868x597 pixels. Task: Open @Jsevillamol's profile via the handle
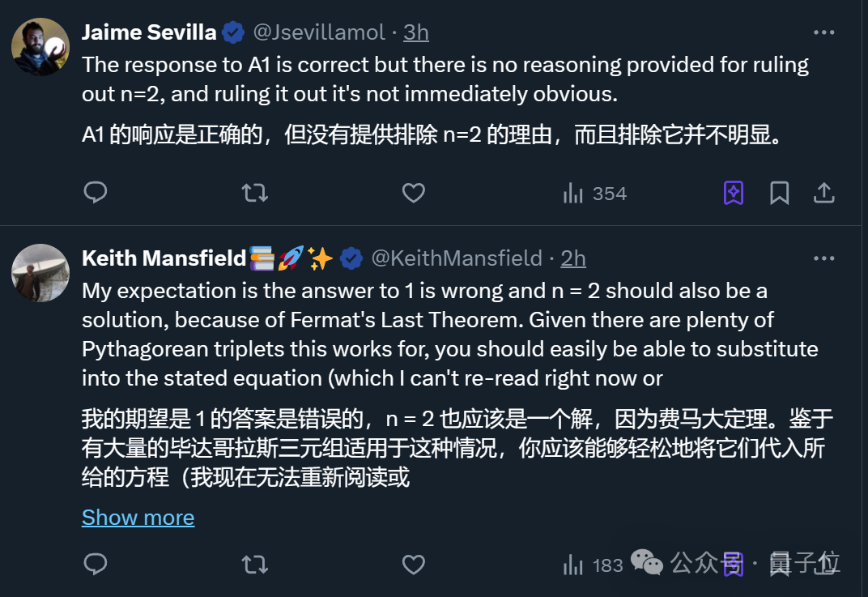pos(319,32)
